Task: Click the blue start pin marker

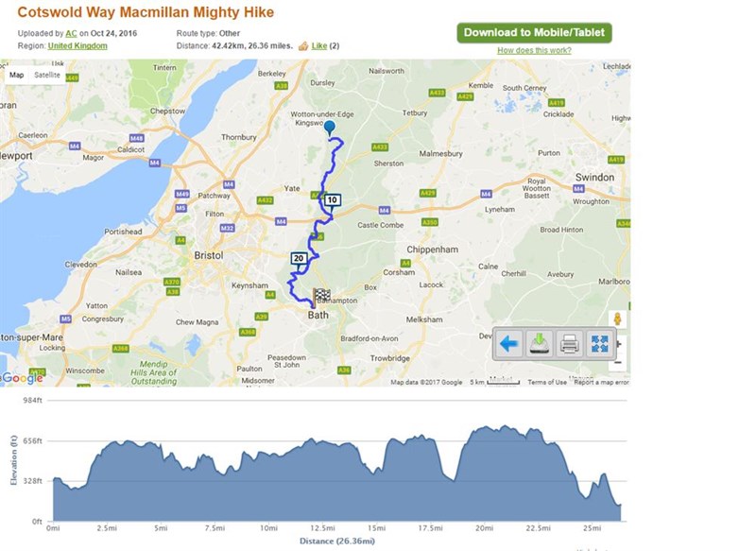Action: pos(329,129)
